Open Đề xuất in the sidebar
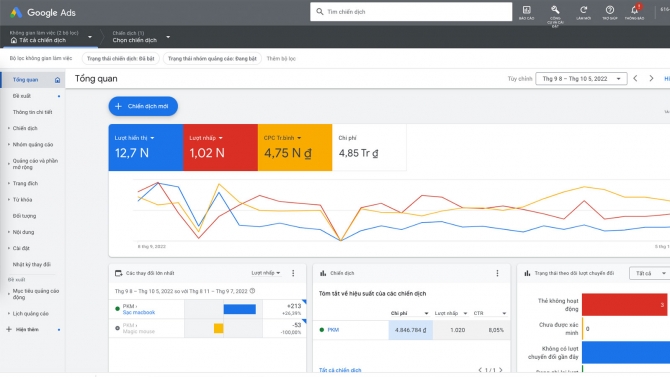 (22, 96)
